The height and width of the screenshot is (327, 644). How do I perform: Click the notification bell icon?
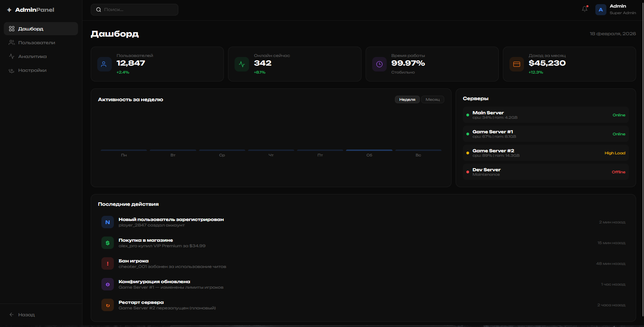(584, 9)
